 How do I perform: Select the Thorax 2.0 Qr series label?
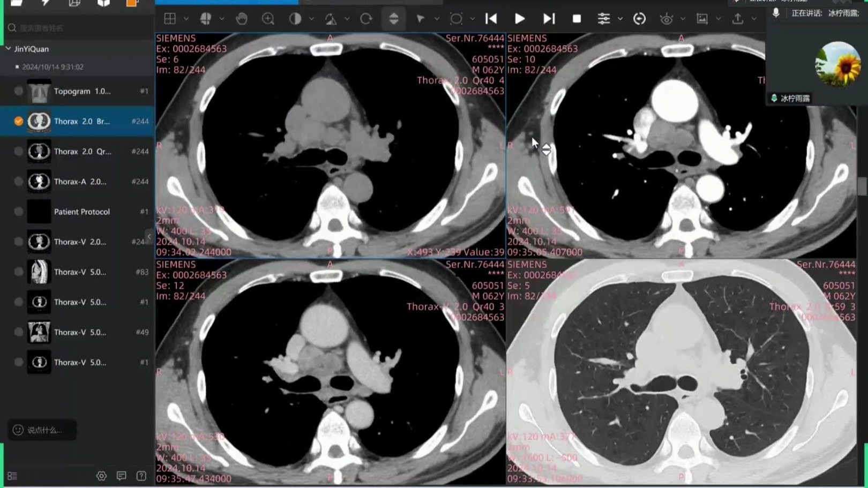click(83, 152)
